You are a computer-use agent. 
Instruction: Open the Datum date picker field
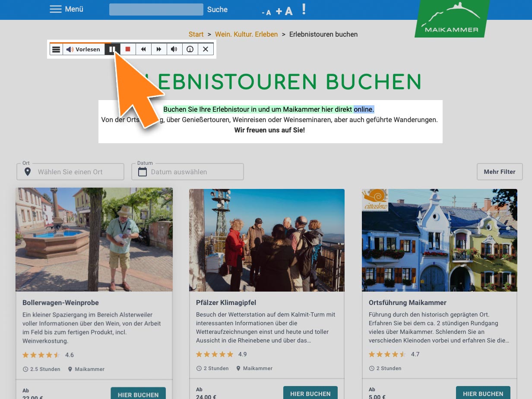click(187, 172)
